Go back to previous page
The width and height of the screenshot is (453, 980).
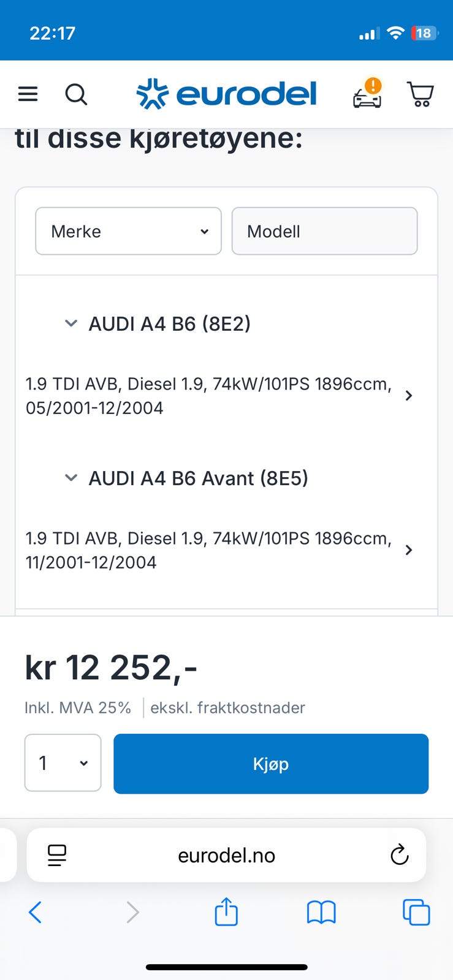pos(36,912)
